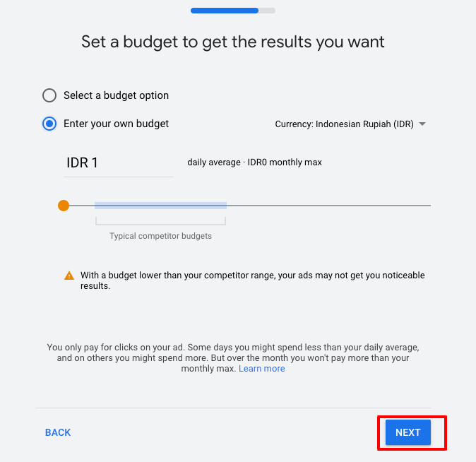Screen dimensions: 476x462
Task: Go back with the BACK button
Action: (58, 432)
